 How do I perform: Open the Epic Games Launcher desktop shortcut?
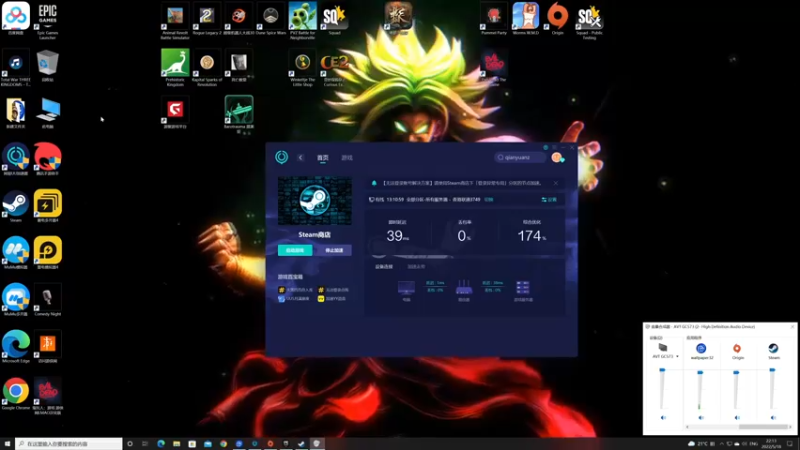pos(47,20)
